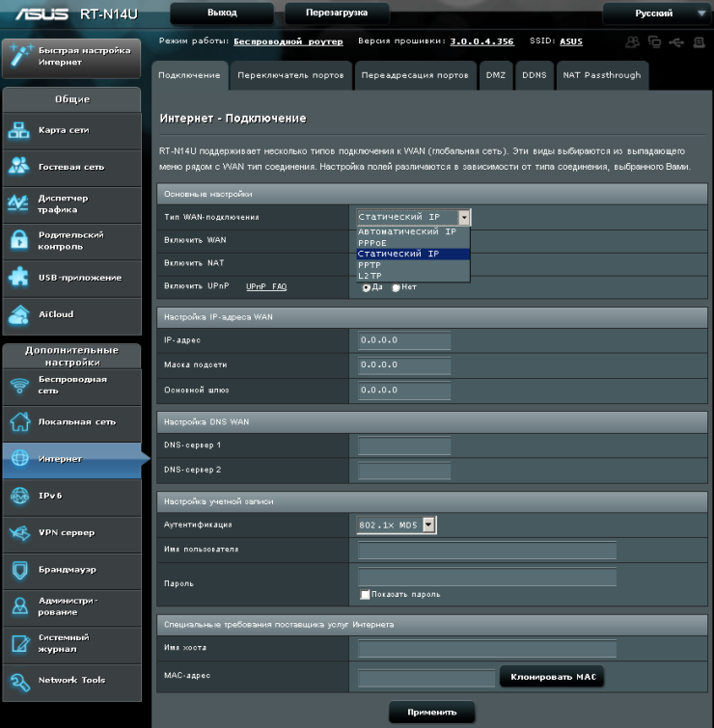
Task: Click the AiCloud cloud icon
Action: pyautogui.click(x=18, y=314)
